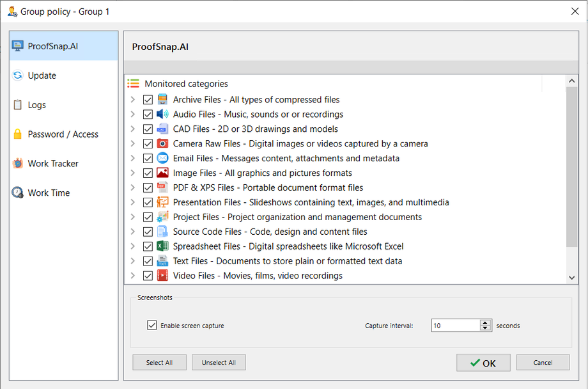Open the ProofSnap.AI settings page
Viewport: 588px width, 389px height.
(64, 46)
